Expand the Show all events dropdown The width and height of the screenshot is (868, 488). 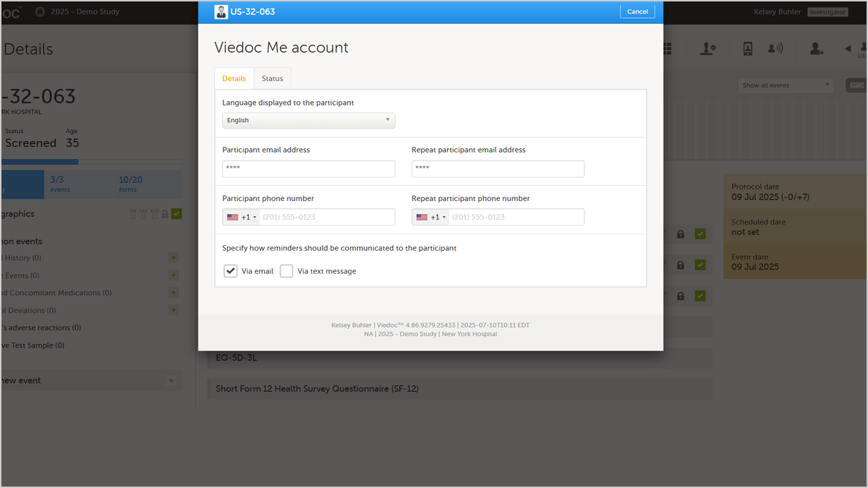click(786, 85)
